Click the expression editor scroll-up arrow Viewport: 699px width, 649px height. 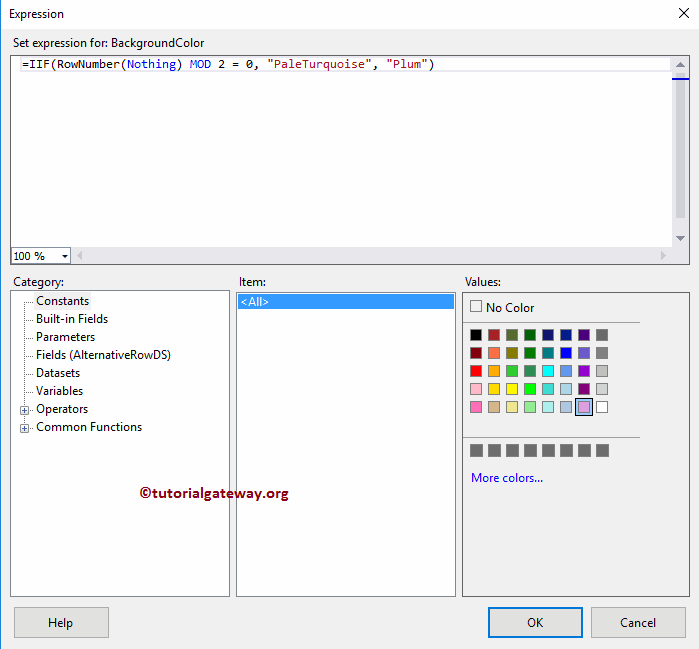(680, 65)
